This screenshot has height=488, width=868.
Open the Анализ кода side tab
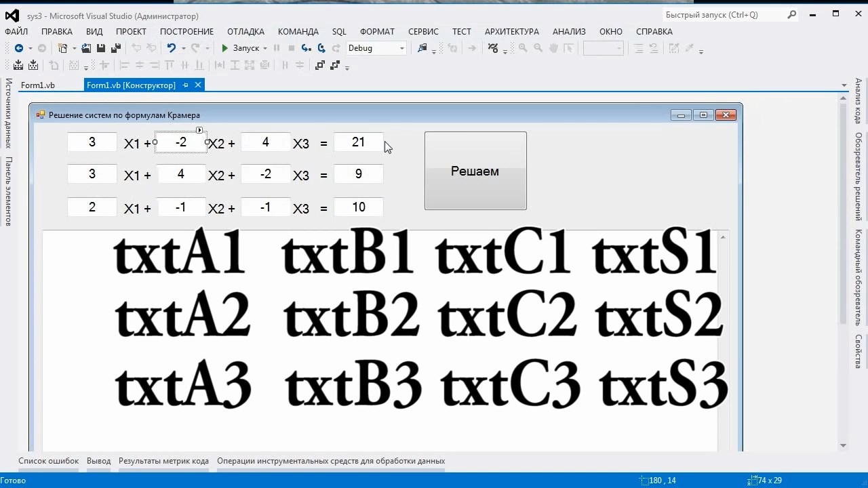859,101
